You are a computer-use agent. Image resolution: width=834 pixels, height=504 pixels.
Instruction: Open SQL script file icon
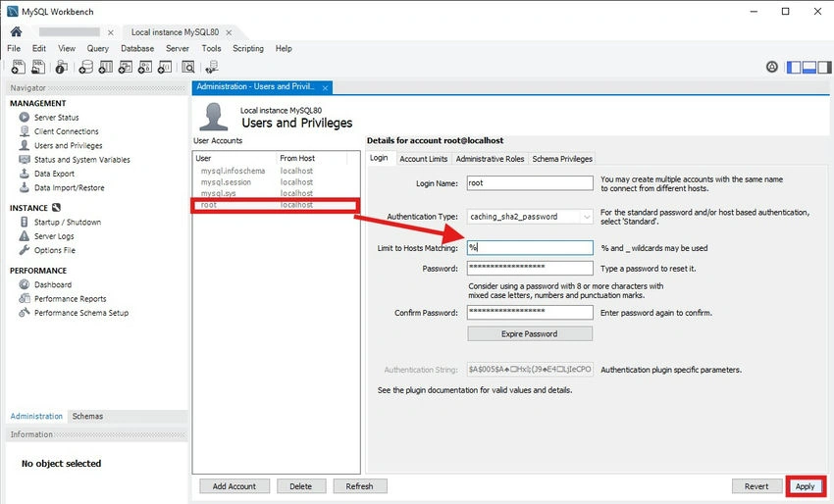(x=38, y=67)
